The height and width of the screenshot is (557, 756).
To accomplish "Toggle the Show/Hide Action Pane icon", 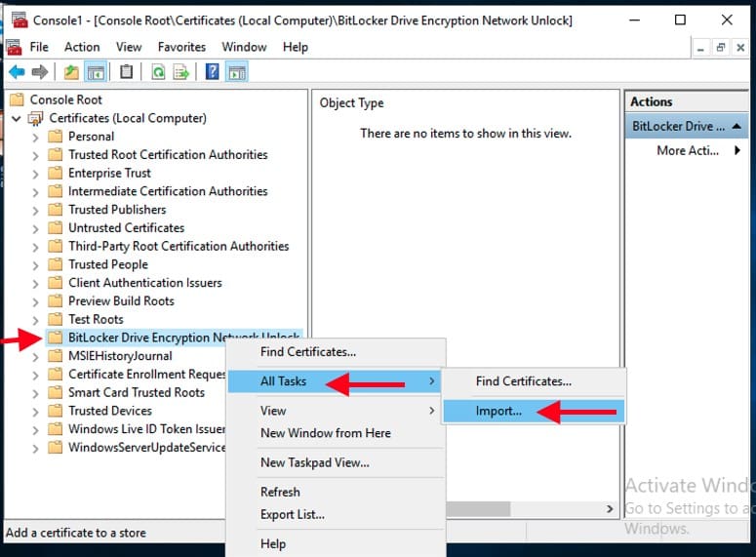I will [x=236, y=72].
